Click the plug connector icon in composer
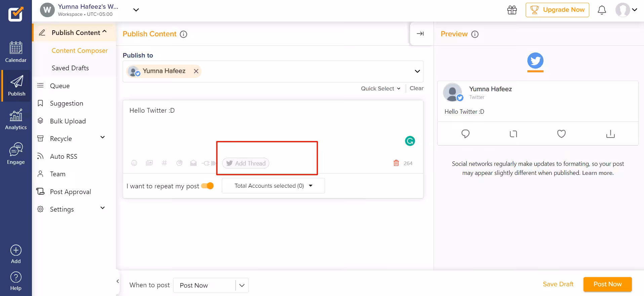This screenshot has height=296, width=644. pos(208,163)
